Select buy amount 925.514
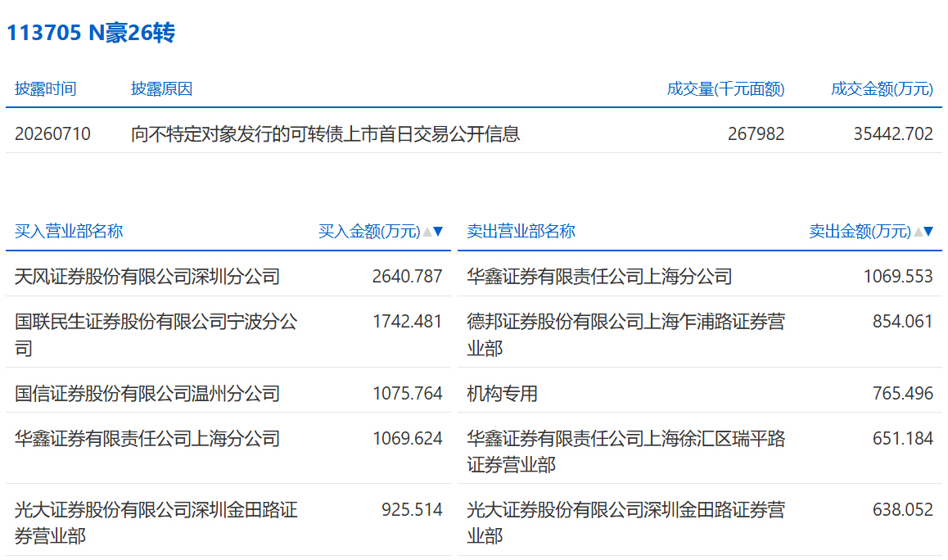This screenshot has width=948, height=560. 412,510
